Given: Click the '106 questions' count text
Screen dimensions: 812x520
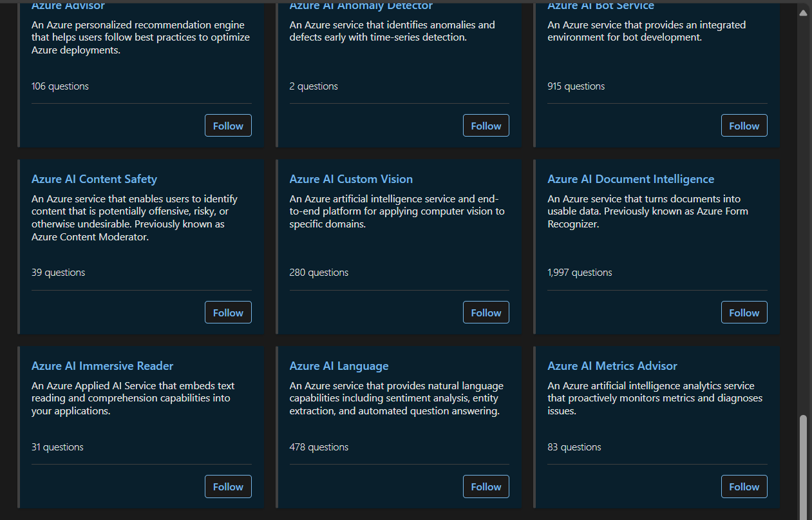Looking at the screenshot, I should [x=60, y=86].
